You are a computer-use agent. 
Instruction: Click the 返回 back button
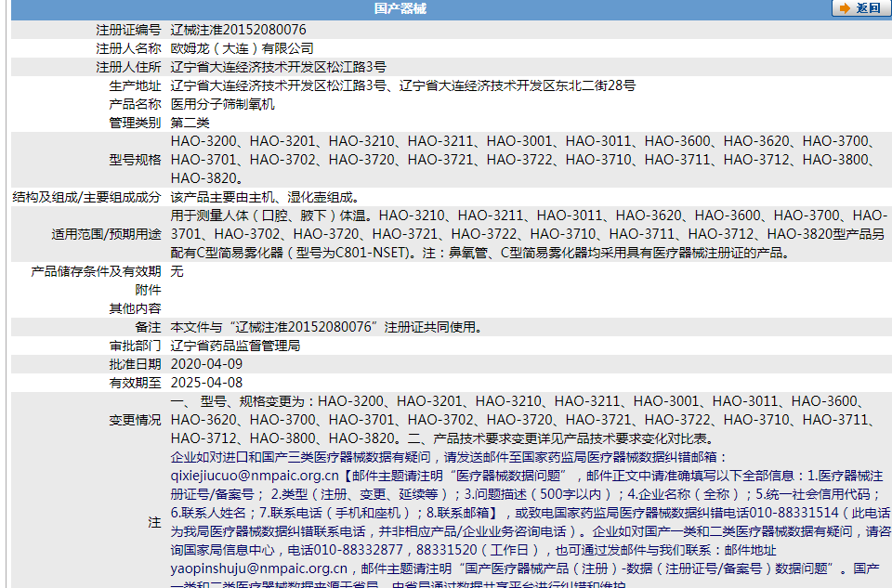[x=861, y=8]
